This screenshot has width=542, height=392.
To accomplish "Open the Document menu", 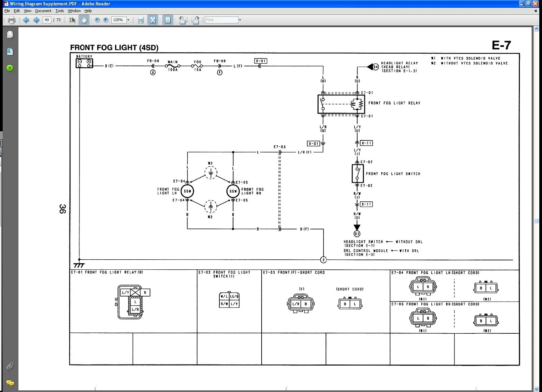I will tap(43, 11).
